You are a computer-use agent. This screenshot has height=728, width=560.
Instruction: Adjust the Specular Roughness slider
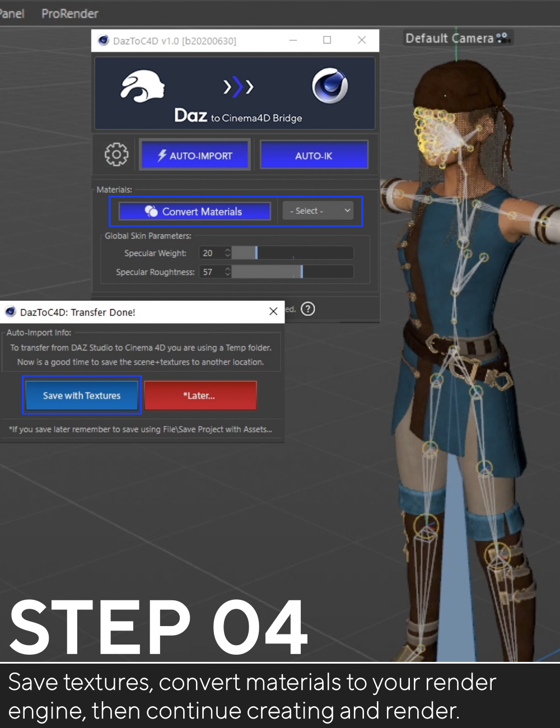click(x=292, y=272)
